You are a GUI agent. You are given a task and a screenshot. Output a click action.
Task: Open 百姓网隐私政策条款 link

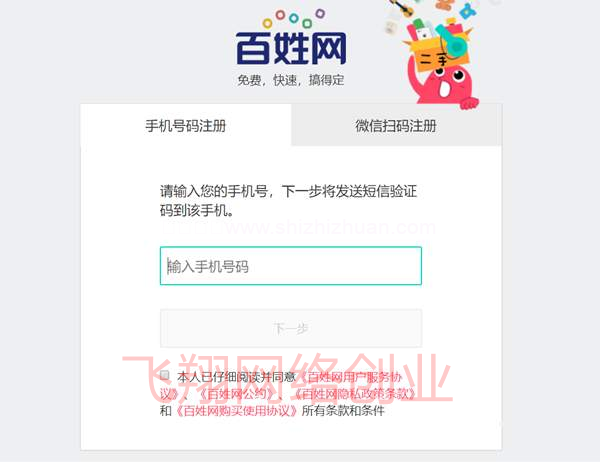pyautogui.click(x=355, y=394)
